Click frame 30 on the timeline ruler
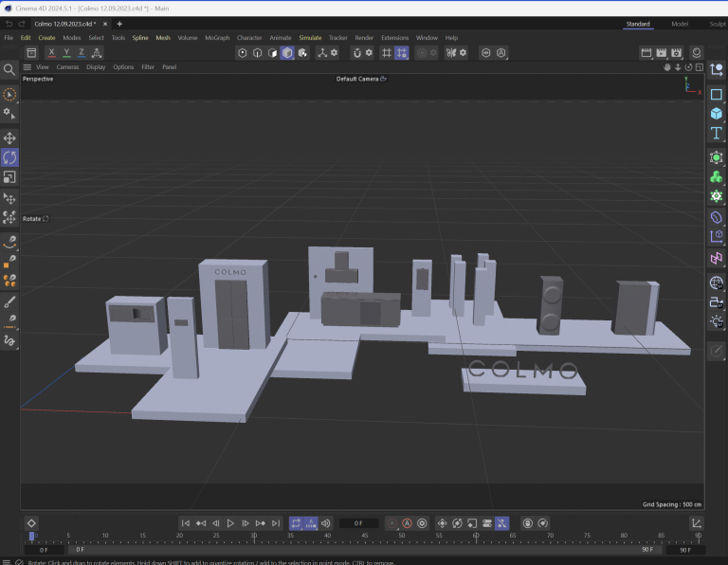 253,537
